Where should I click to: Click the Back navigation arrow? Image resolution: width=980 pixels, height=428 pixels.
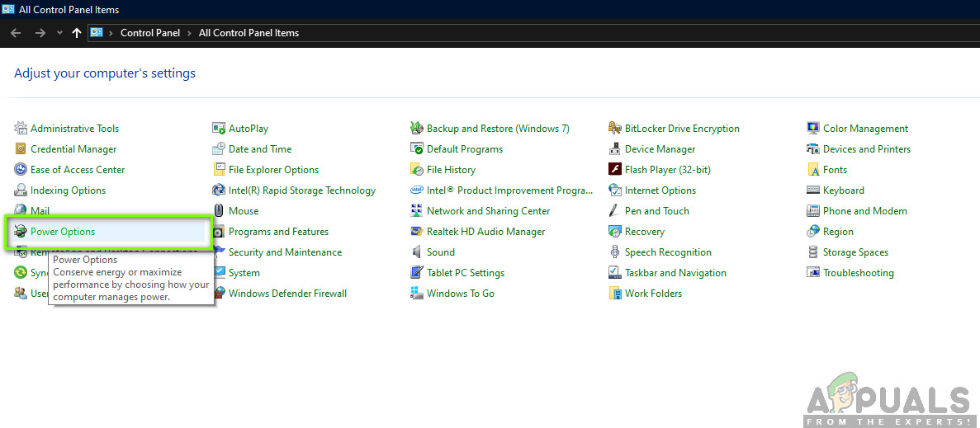point(15,33)
